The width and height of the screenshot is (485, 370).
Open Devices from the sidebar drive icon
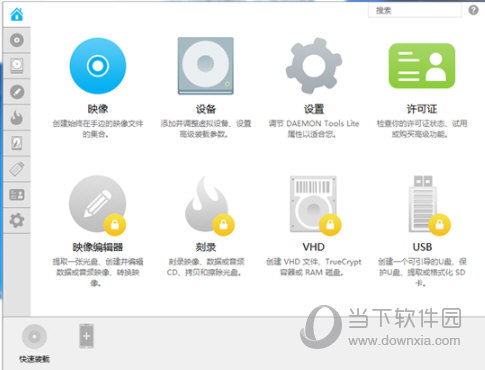(17, 66)
